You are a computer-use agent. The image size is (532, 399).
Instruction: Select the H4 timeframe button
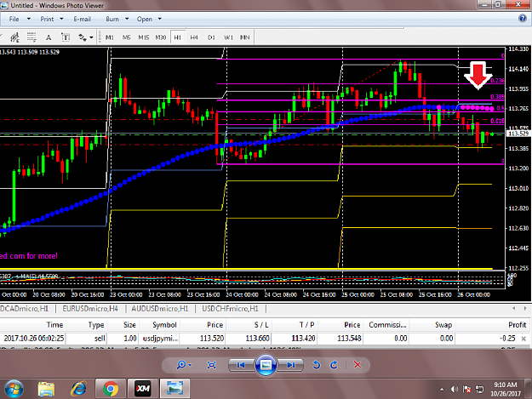[194, 37]
